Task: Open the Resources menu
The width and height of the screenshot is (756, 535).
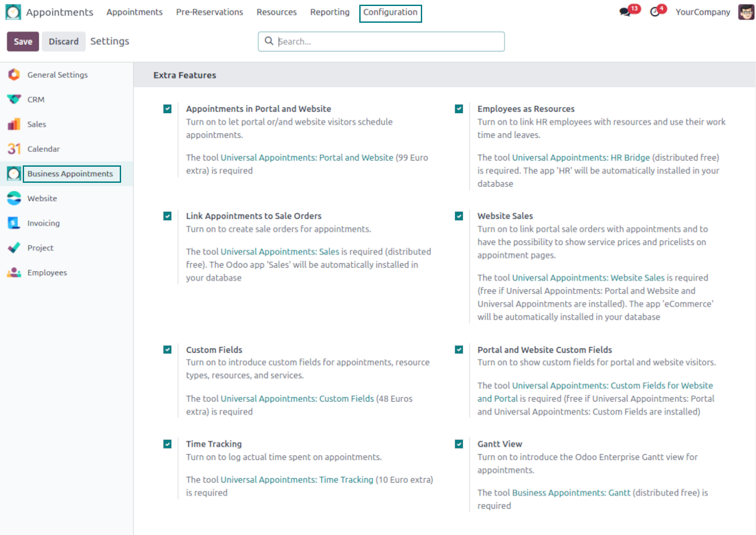Action: click(276, 13)
